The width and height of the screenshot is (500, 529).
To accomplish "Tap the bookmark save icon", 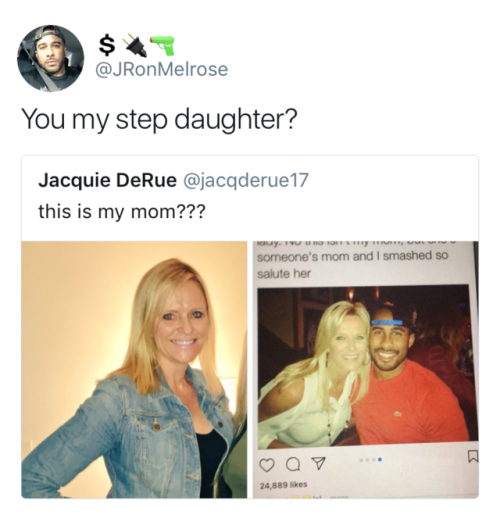I will [473, 456].
